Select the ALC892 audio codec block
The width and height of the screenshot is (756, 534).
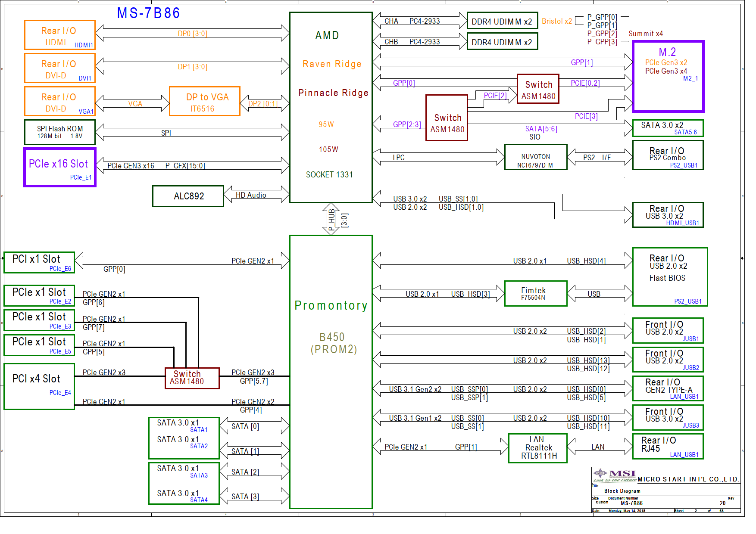188,196
